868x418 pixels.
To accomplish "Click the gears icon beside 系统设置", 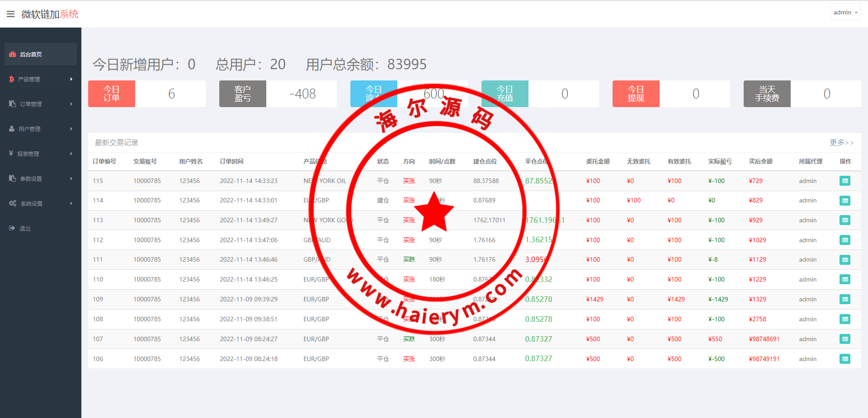I will tap(13, 203).
